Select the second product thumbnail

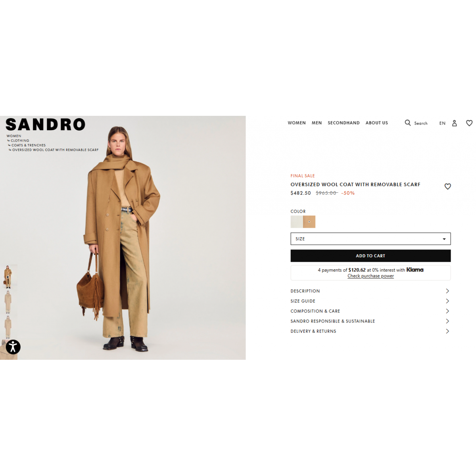point(8,302)
